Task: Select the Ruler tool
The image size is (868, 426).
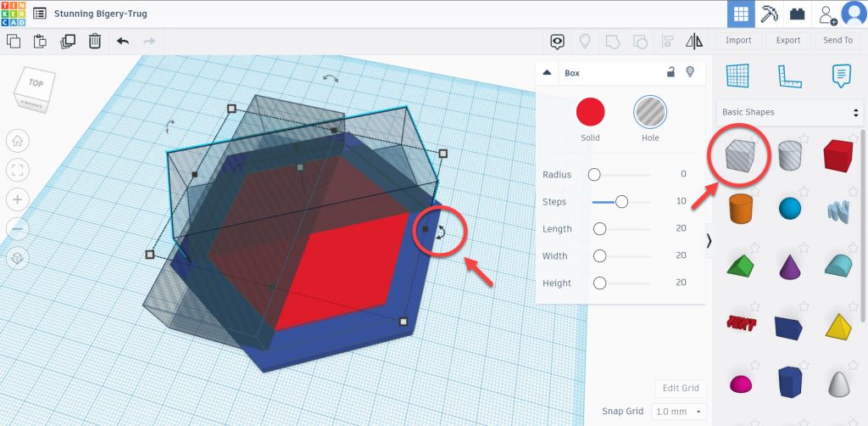Action: point(790,76)
